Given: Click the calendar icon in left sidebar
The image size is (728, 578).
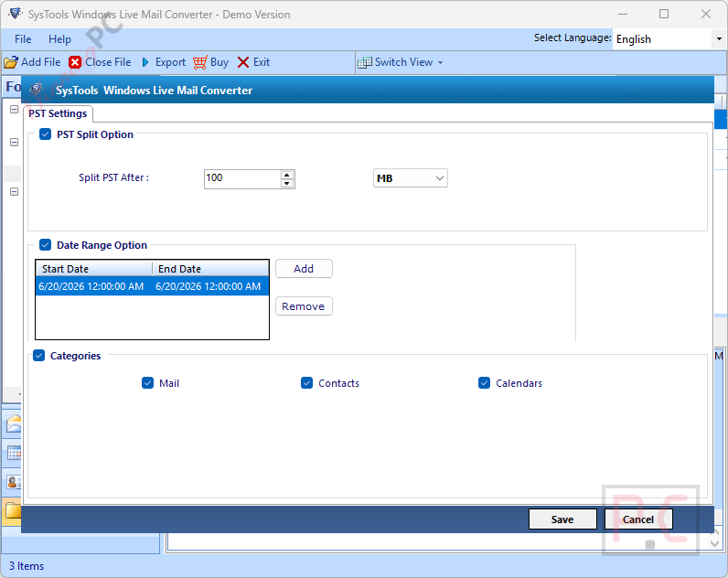Looking at the screenshot, I should tap(14, 453).
